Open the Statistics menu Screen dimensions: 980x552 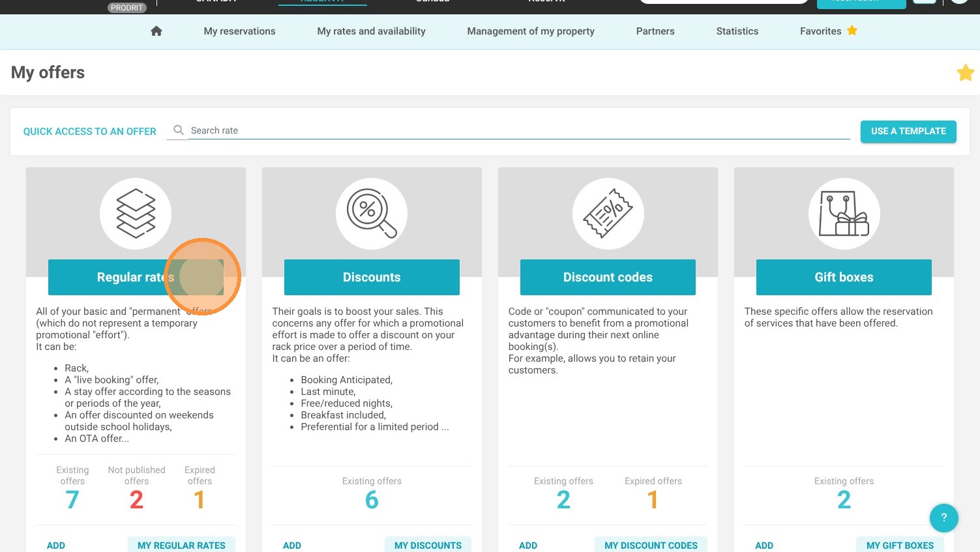click(x=737, y=31)
